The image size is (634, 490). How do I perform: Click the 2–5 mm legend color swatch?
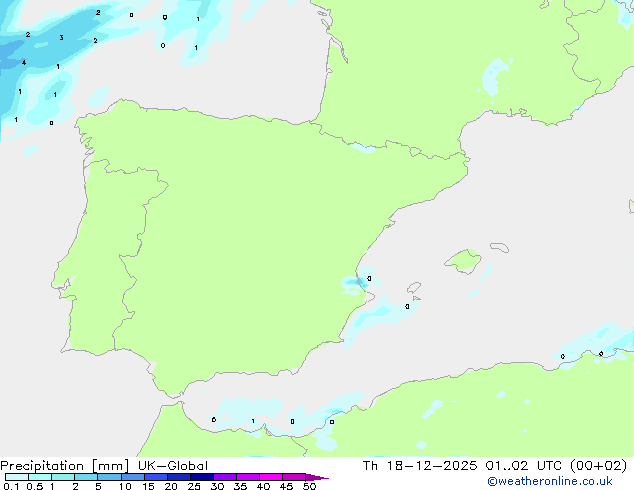(86, 477)
